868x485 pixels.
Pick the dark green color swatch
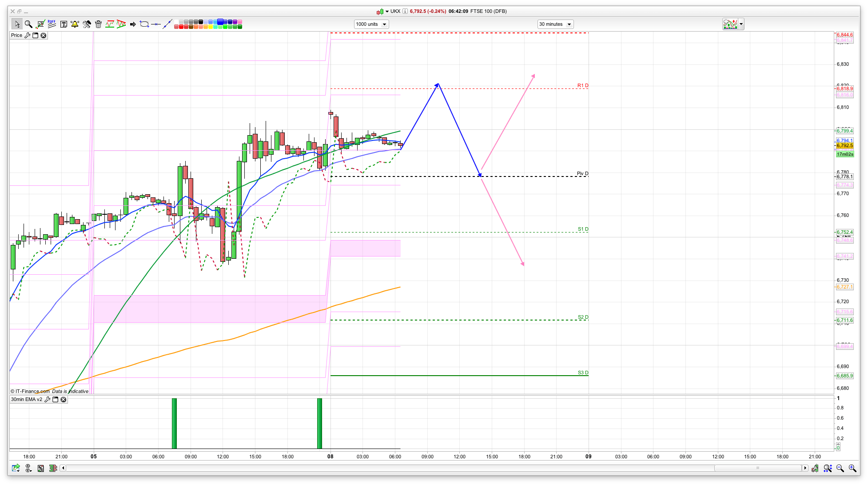coord(239,27)
